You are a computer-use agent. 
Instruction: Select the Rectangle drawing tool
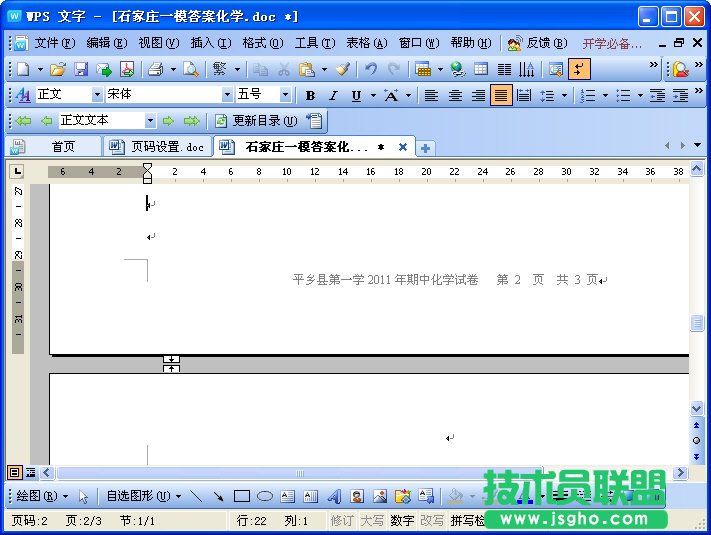click(242, 496)
